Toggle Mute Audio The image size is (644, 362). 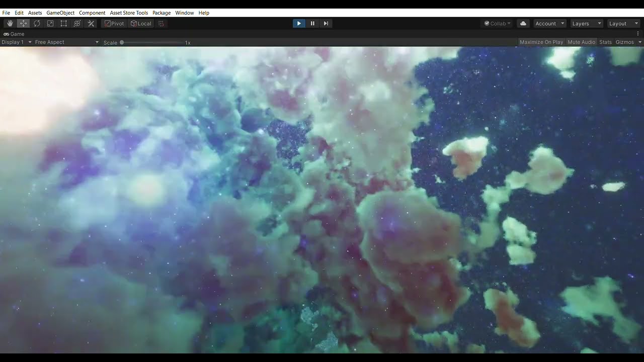pyautogui.click(x=582, y=42)
